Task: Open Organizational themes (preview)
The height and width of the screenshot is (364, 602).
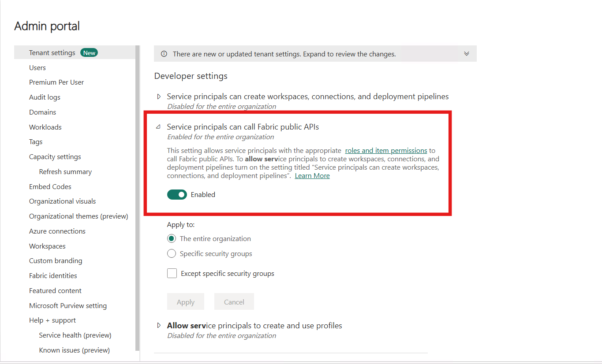Action: (x=79, y=216)
